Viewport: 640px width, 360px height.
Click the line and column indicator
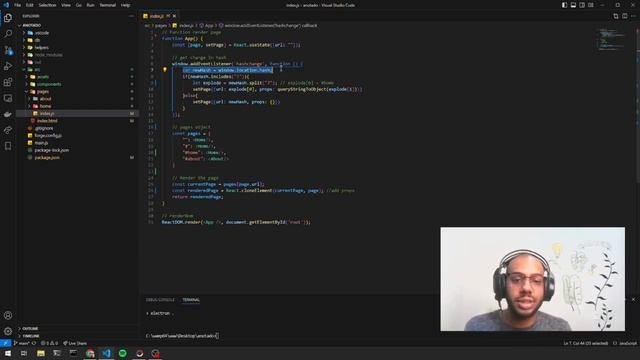[586, 343]
